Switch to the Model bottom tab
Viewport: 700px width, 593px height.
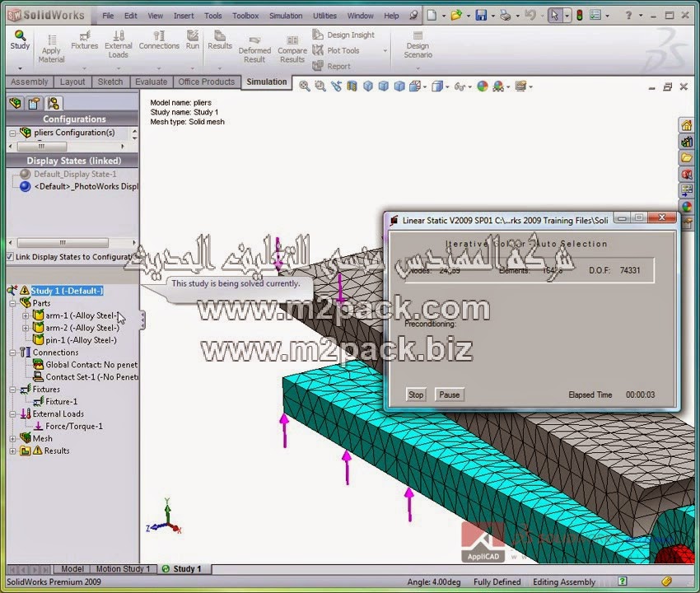click(72, 568)
